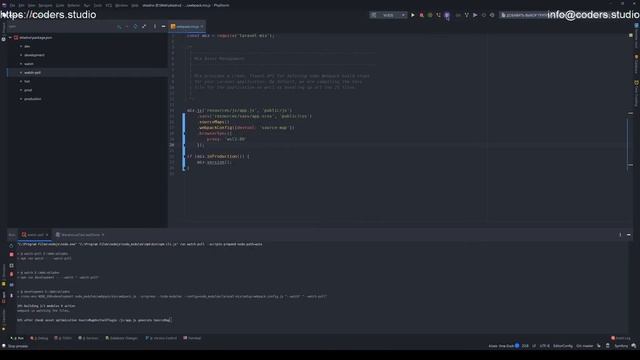Toggle the Run tool window button in the bottom bar
640x360 pixels.
(17, 338)
